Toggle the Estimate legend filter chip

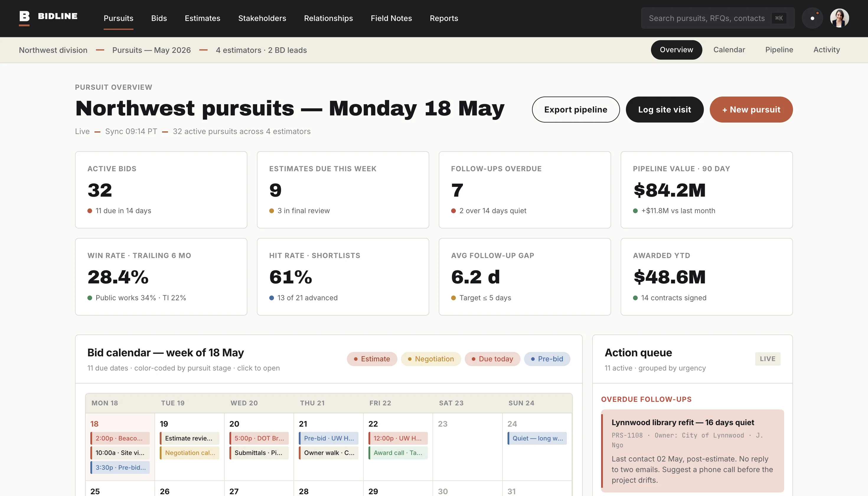pyautogui.click(x=372, y=359)
